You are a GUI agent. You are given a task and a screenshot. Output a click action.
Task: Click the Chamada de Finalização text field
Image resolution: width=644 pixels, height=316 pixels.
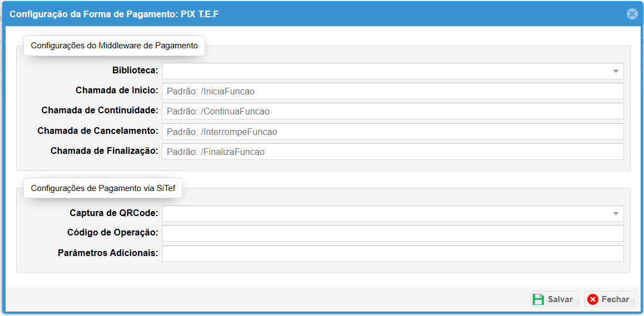[393, 152]
